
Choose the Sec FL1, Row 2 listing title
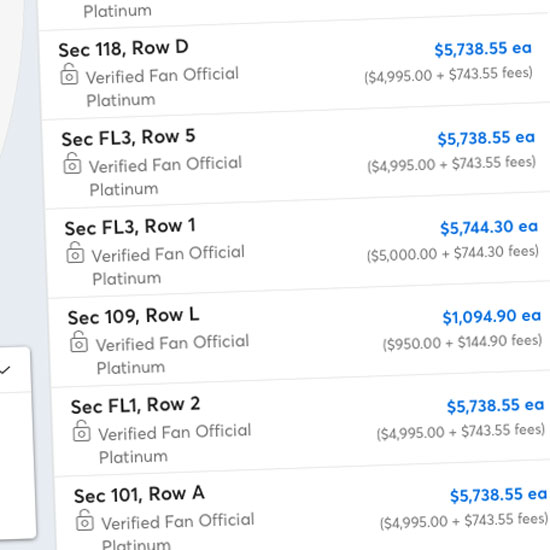135,405
